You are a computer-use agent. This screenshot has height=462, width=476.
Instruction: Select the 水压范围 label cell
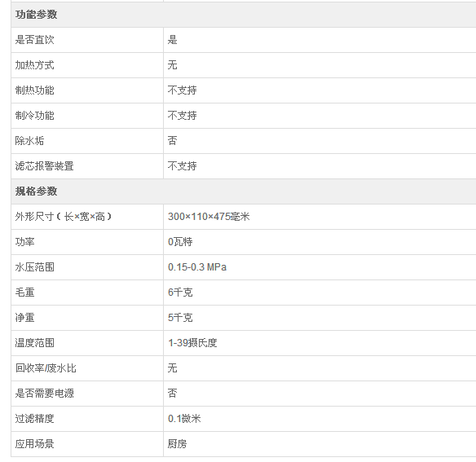(87, 267)
